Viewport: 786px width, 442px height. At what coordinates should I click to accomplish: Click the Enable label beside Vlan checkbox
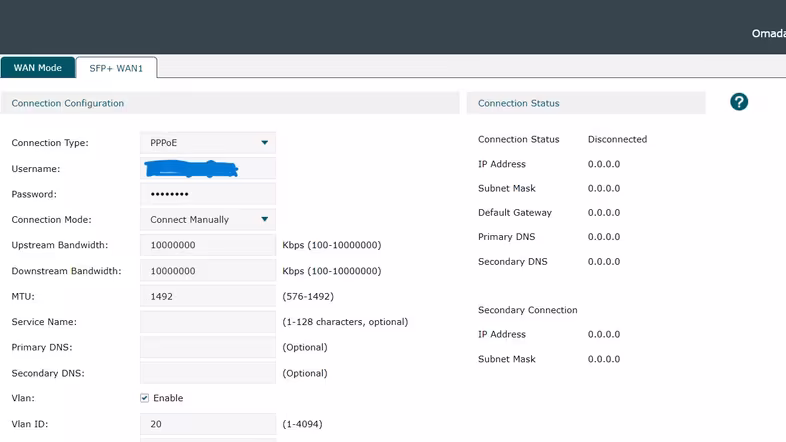(x=168, y=398)
